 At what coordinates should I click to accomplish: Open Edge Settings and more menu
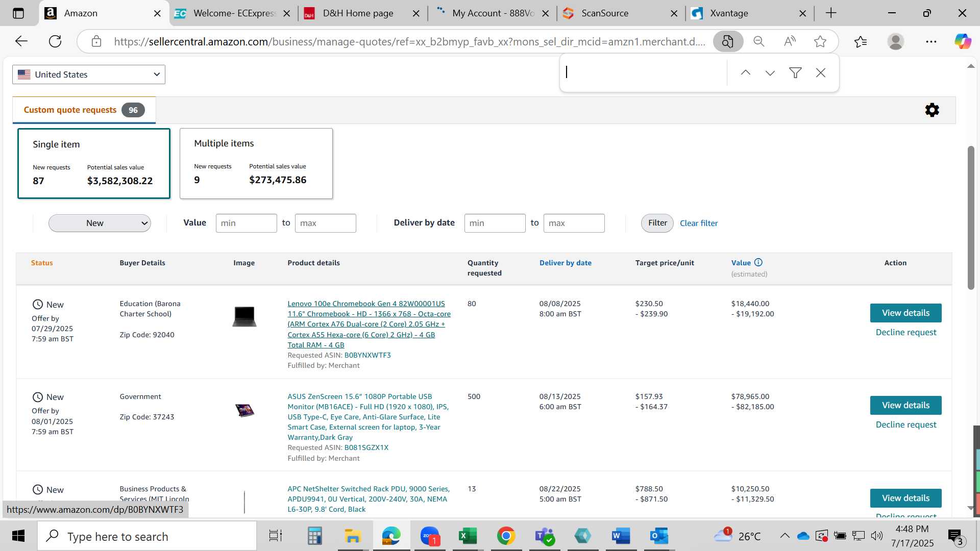point(931,41)
